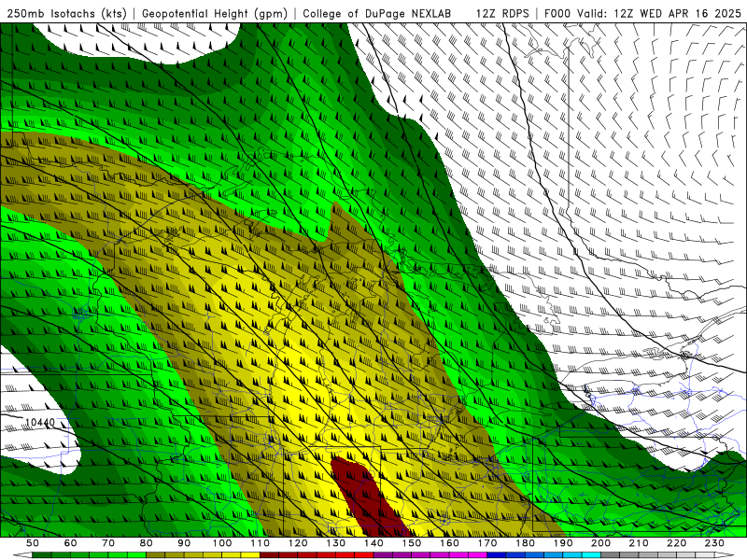The width and height of the screenshot is (747, 560).
Task: Click the legend value 130
Action: pyautogui.click(x=336, y=543)
